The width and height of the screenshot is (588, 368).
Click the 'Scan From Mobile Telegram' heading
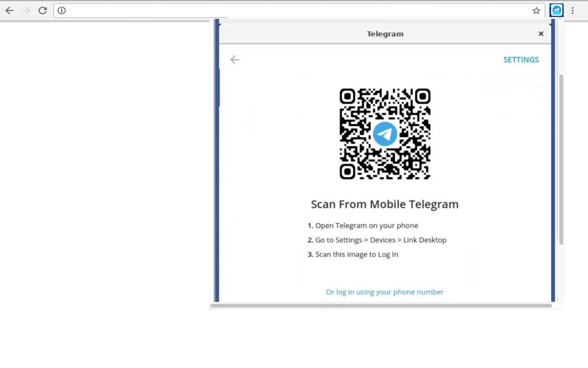pyautogui.click(x=385, y=204)
